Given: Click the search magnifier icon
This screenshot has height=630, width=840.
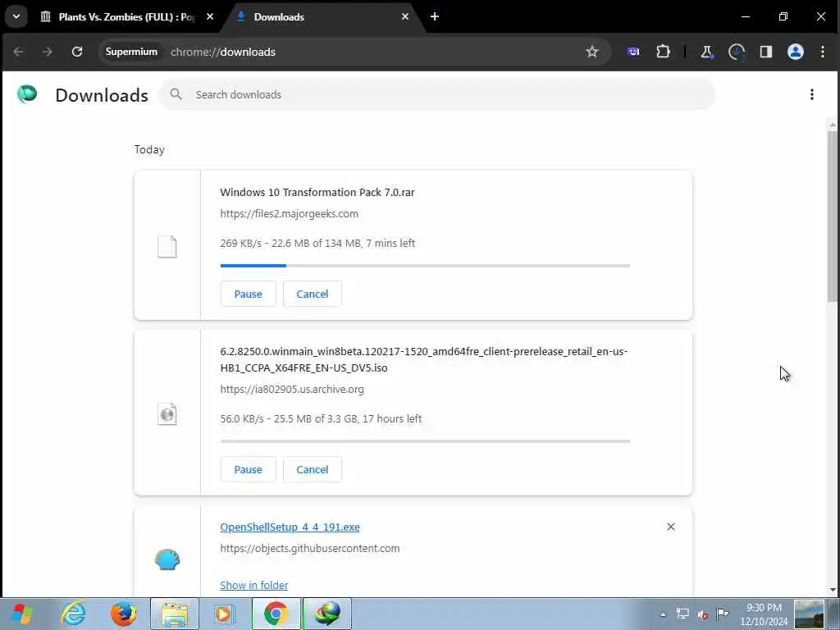Looking at the screenshot, I should [176, 95].
